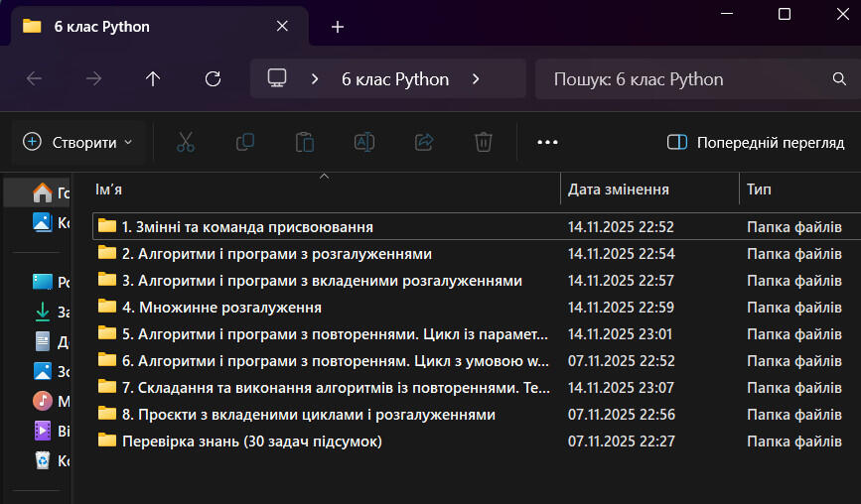Click the date '14.11.2025 22:54'
Screen dimensions: 861x504
(621, 253)
